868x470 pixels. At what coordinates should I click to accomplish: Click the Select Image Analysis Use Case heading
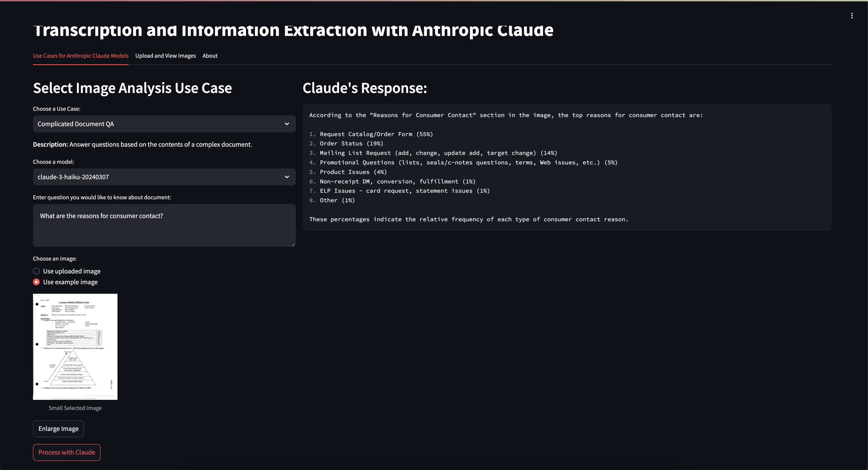pos(132,88)
